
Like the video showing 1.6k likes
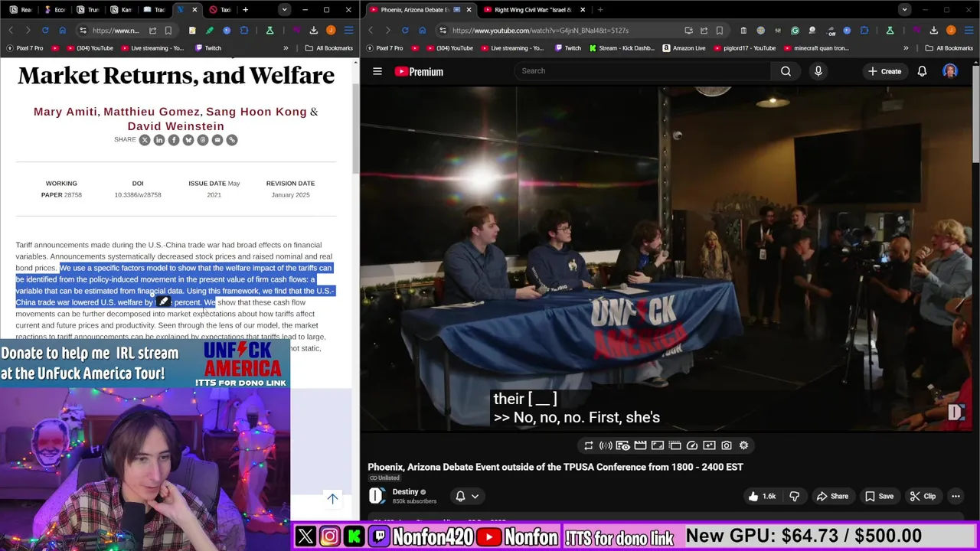click(763, 496)
